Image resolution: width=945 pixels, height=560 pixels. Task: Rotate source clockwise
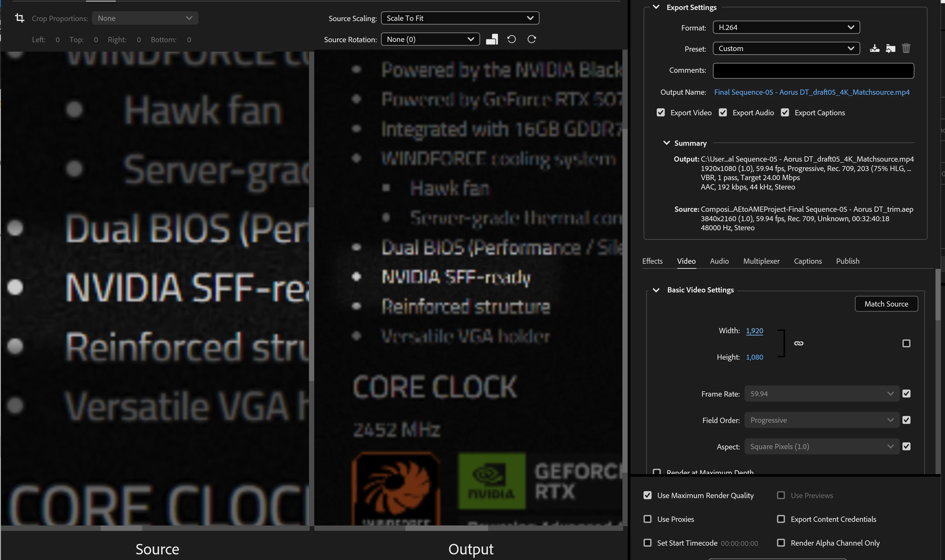pos(532,39)
